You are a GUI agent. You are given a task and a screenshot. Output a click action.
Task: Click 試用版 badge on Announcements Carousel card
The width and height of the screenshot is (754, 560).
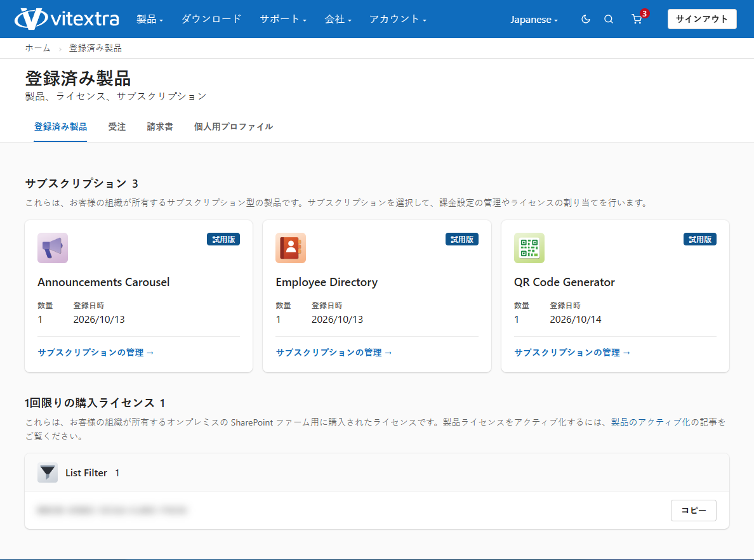[223, 239]
